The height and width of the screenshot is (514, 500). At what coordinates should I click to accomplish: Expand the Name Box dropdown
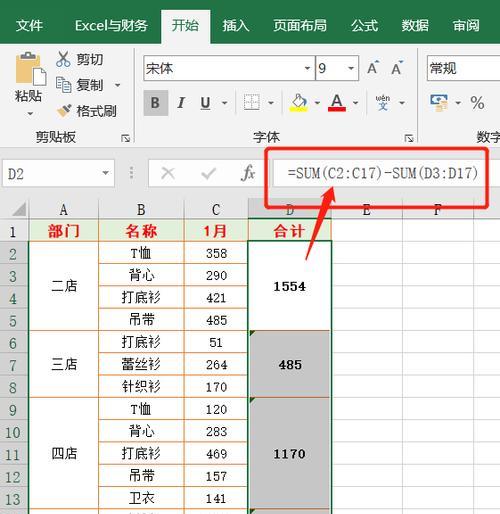(106, 173)
